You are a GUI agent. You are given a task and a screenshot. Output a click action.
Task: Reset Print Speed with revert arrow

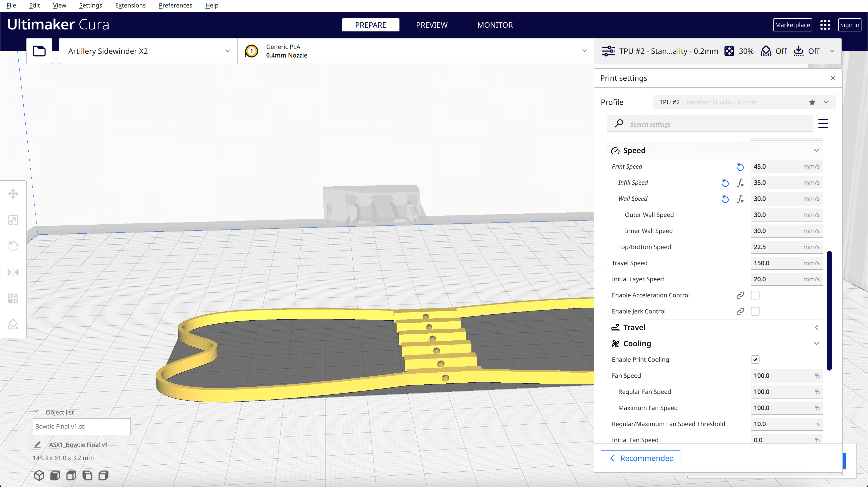tap(740, 167)
